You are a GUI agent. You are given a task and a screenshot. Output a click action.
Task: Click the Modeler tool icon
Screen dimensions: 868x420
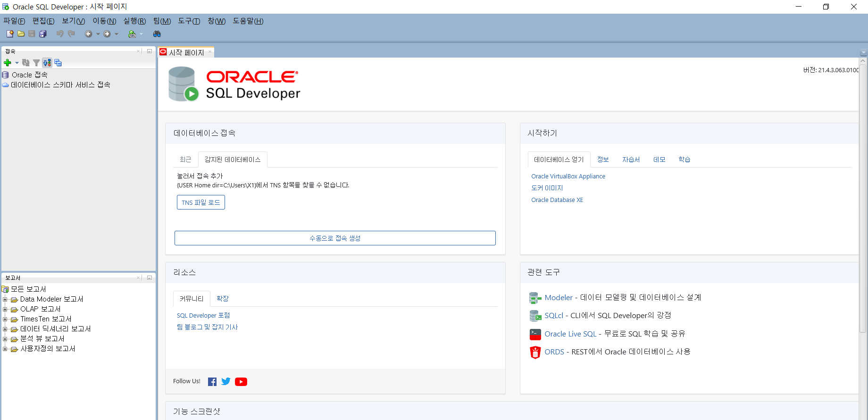(x=535, y=298)
